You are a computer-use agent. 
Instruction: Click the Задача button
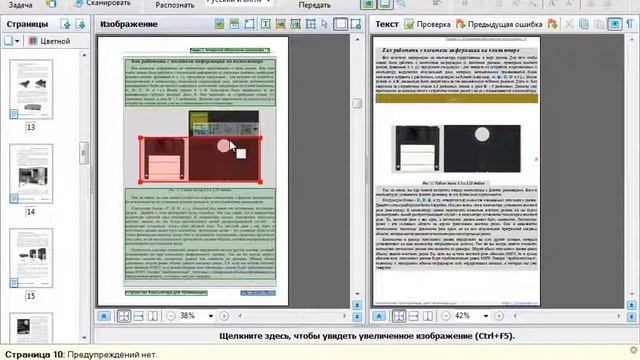coord(20,5)
